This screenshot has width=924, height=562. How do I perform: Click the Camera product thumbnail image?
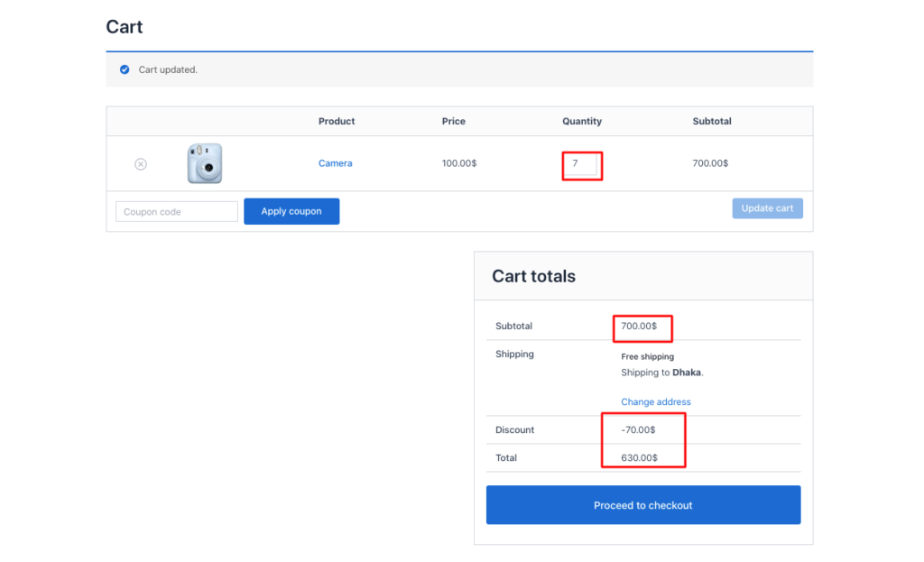pos(203,163)
